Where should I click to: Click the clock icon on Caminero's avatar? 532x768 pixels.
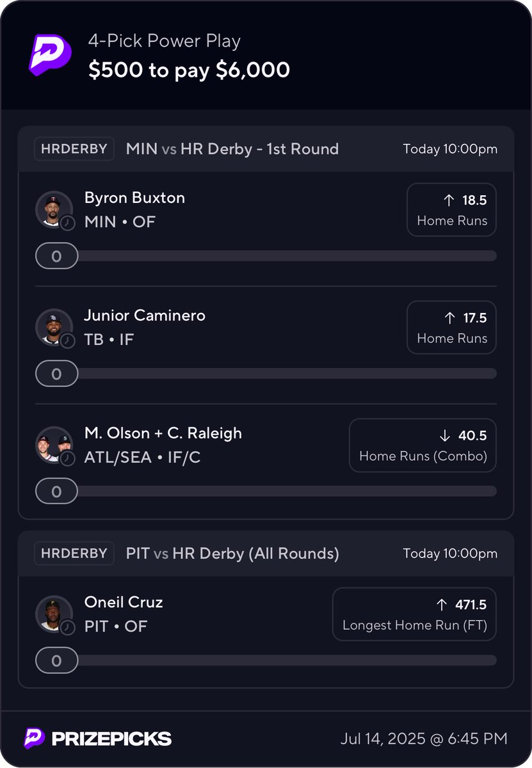pyautogui.click(x=67, y=340)
